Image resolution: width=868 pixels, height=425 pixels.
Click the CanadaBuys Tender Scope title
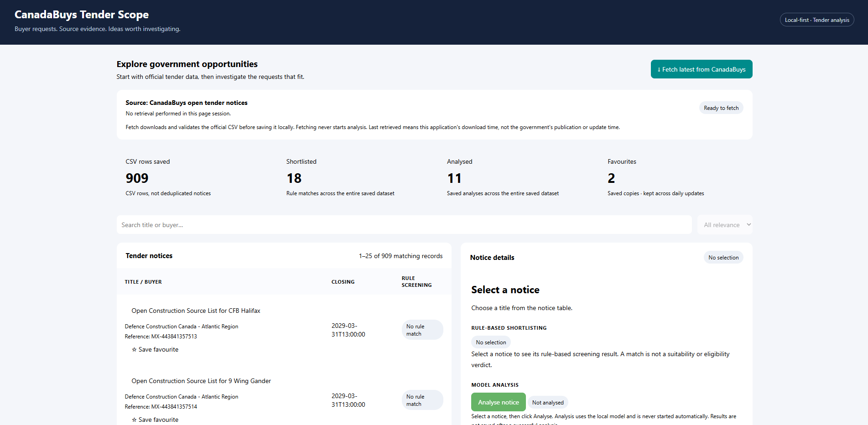click(x=82, y=15)
